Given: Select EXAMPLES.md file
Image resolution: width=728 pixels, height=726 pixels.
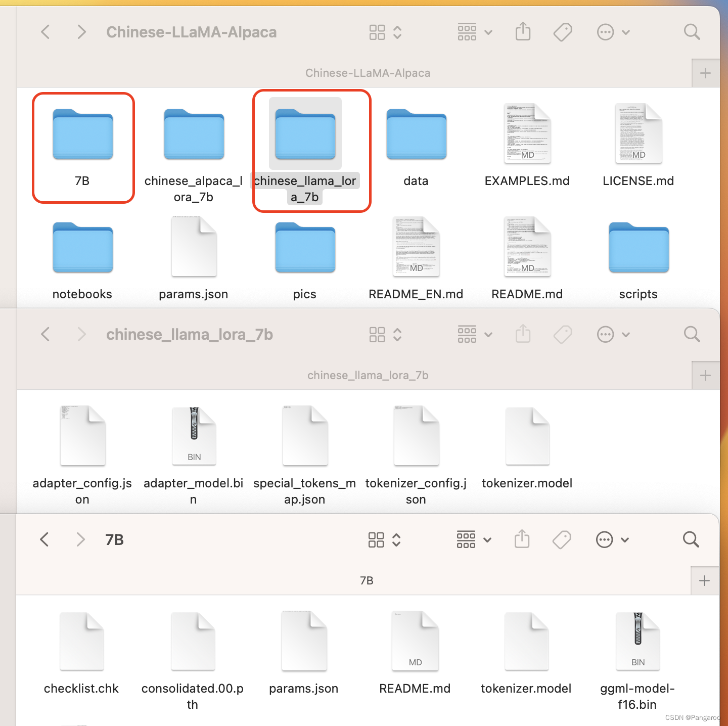Looking at the screenshot, I should coord(527,133).
